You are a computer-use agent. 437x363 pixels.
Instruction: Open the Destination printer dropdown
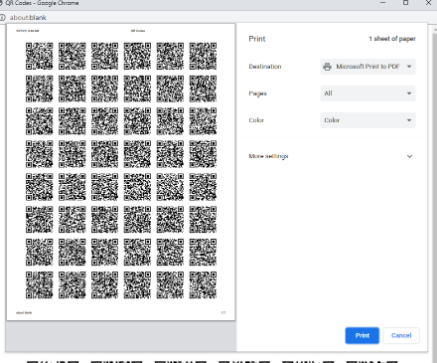tap(368, 67)
